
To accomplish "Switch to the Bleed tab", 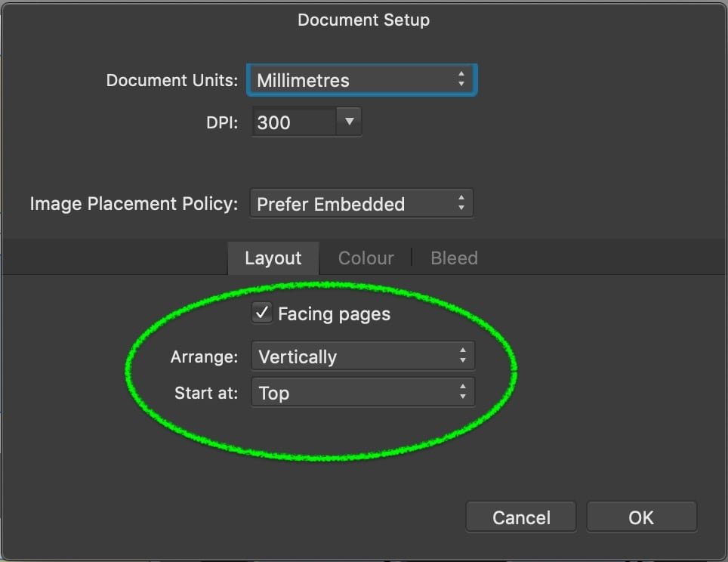I will 453,258.
